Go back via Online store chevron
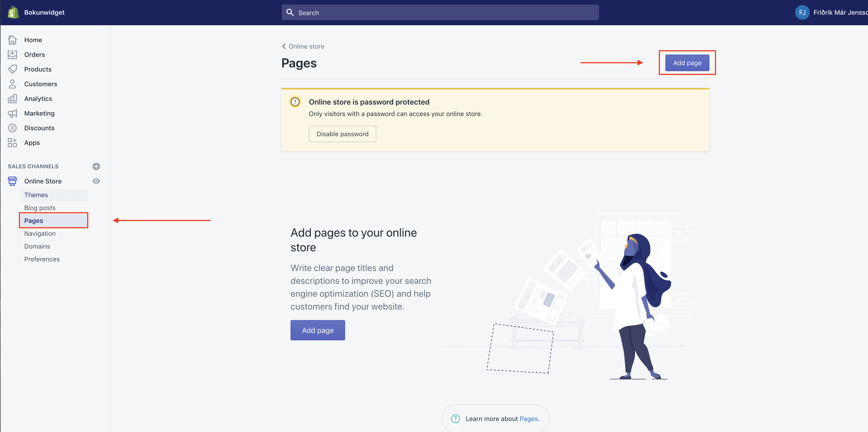This screenshot has height=432, width=868. click(284, 46)
